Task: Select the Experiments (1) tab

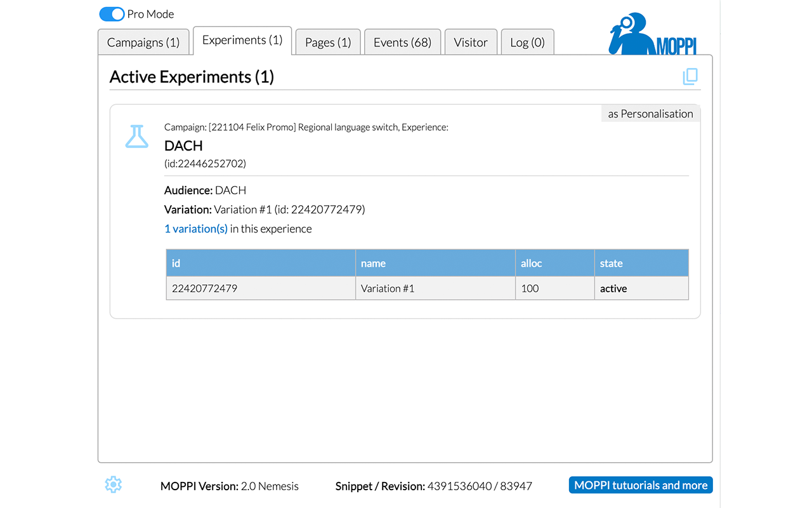Action: [242, 41]
